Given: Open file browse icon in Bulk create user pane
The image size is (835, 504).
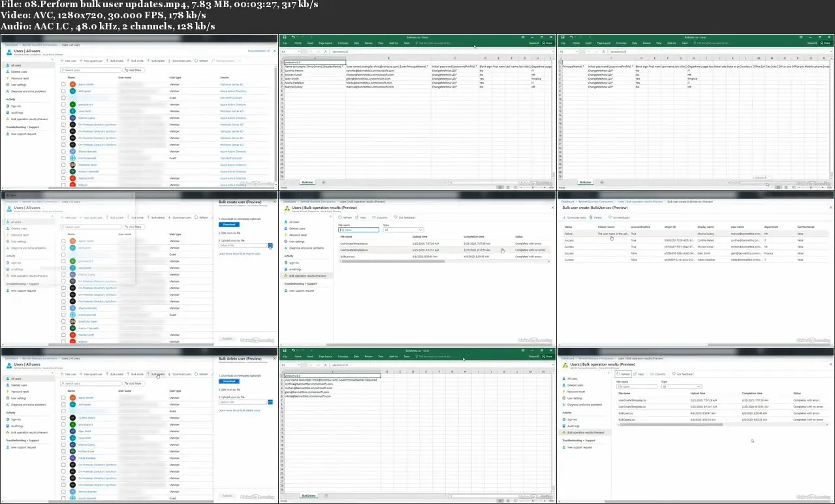Looking at the screenshot, I should tap(270, 245).
